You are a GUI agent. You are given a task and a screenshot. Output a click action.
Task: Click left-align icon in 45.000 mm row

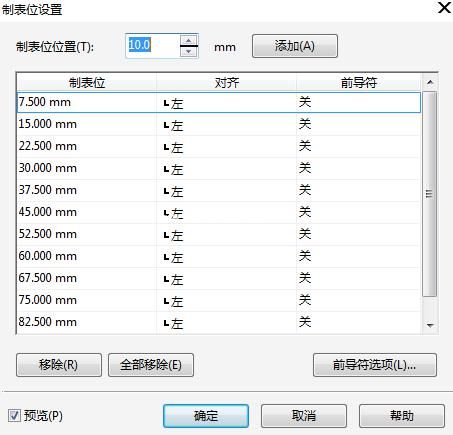(x=166, y=214)
